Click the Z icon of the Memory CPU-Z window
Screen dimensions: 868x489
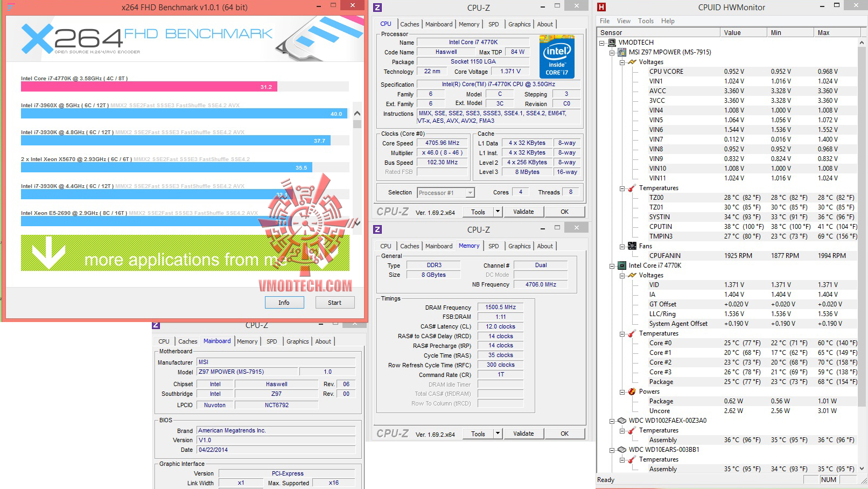coord(377,229)
